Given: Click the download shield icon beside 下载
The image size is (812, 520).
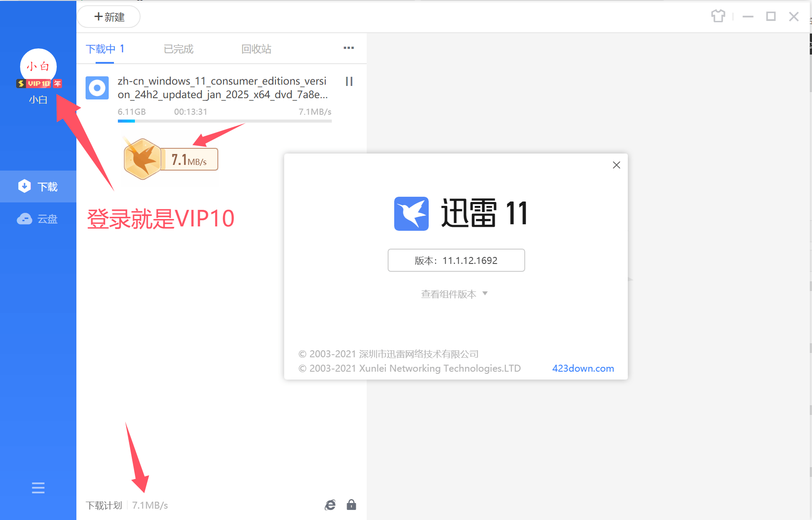Looking at the screenshot, I should pos(24,186).
